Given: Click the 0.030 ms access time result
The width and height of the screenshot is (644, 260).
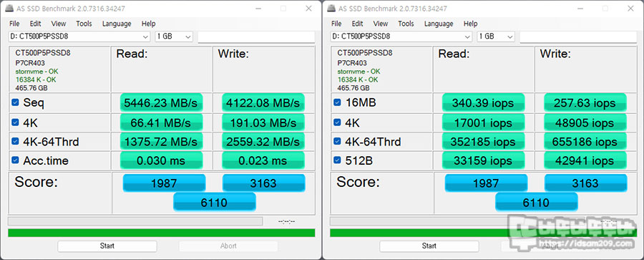Looking at the screenshot, I should click(162, 160).
